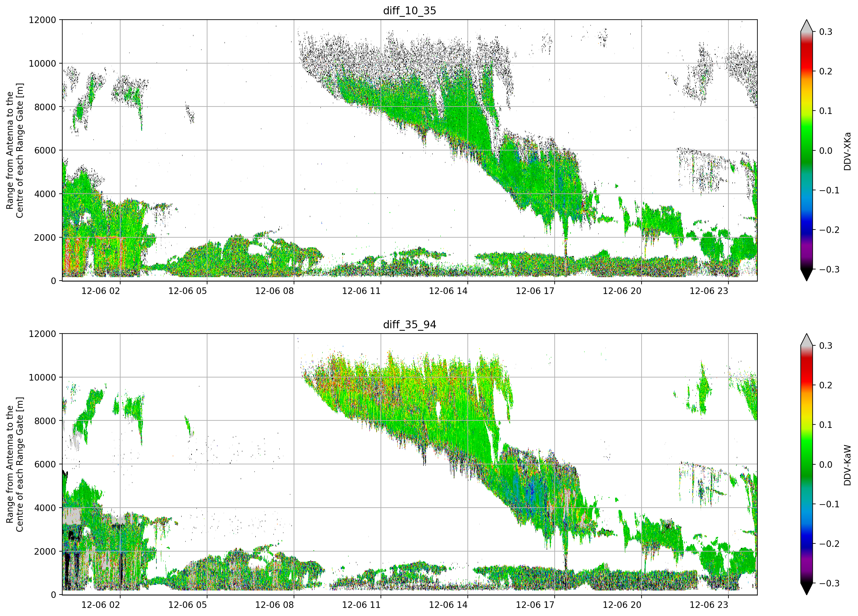
Task: Click the 12-06 08 x-tick under diff_10_35
Action: (274, 291)
